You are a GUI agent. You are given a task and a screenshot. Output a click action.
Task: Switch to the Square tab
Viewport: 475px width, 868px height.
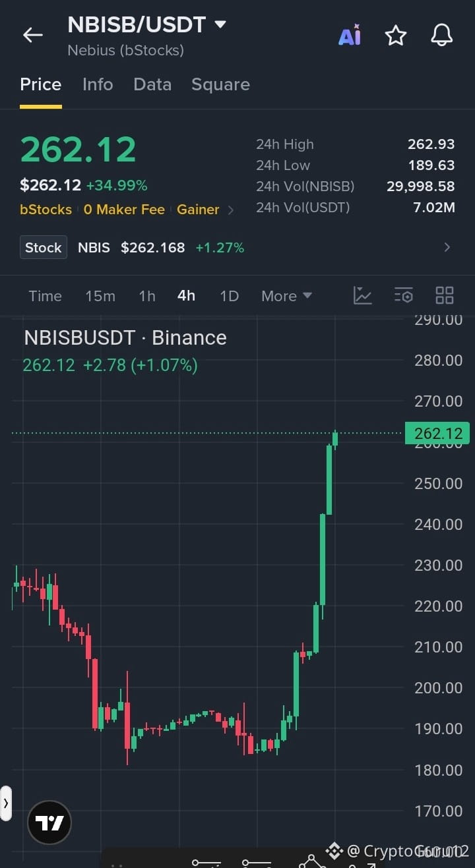point(220,84)
